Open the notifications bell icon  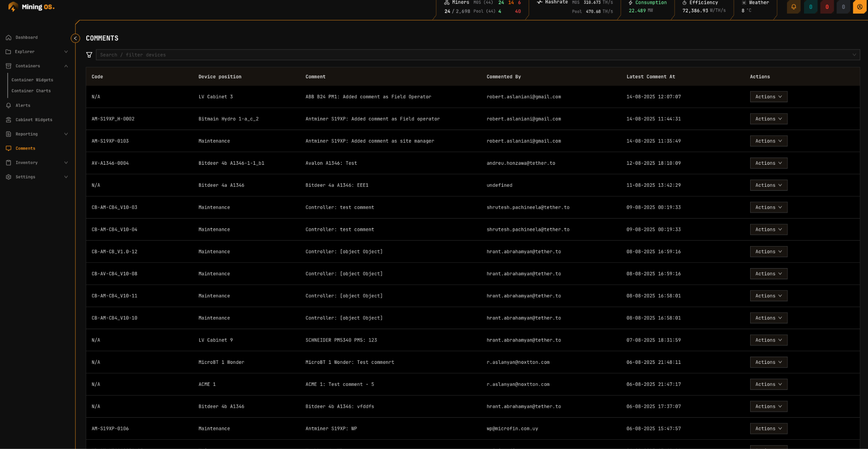[793, 7]
